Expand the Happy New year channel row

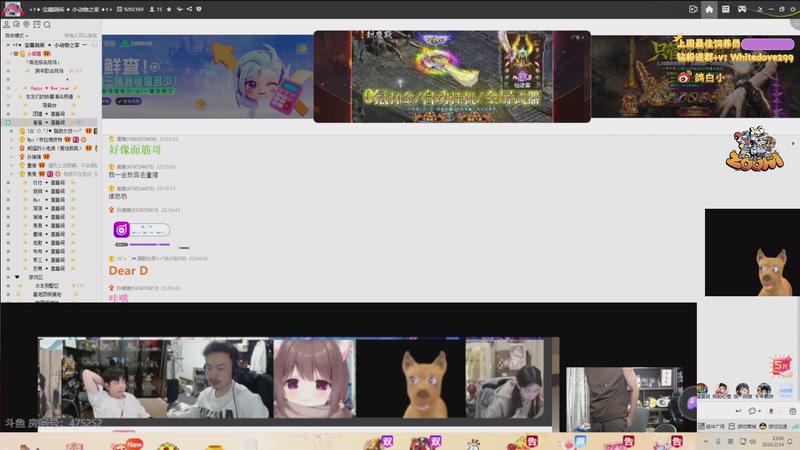[8, 88]
